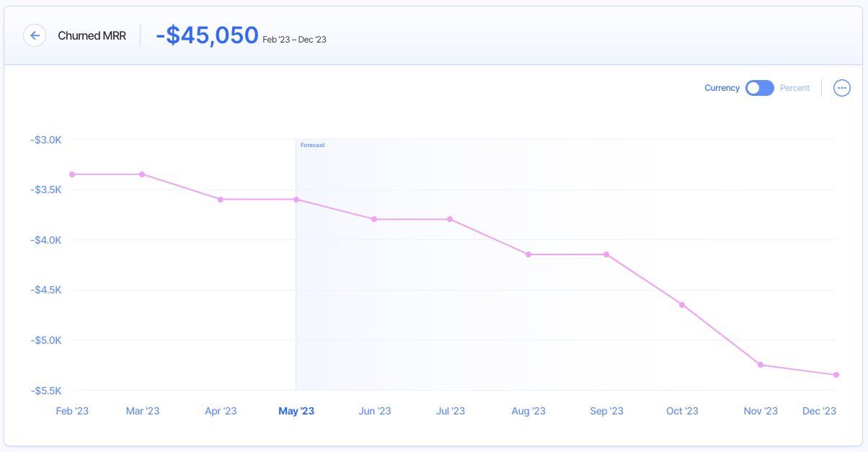Click the Oct '23 data point

point(681,305)
